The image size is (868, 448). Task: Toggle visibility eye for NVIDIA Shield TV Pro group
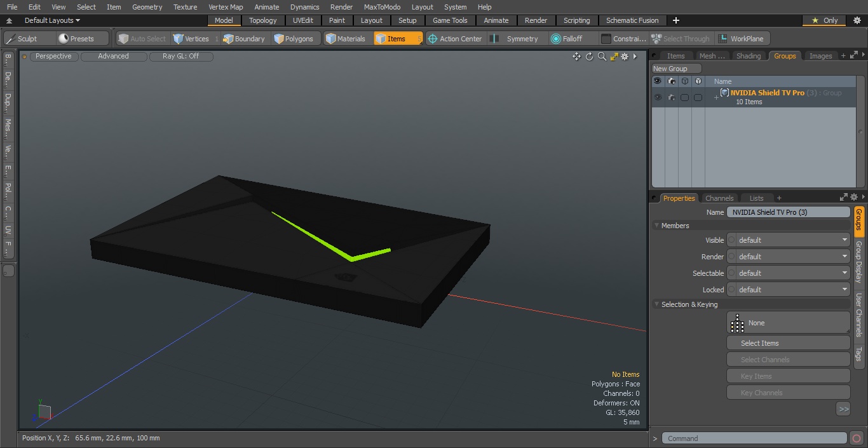coord(658,97)
